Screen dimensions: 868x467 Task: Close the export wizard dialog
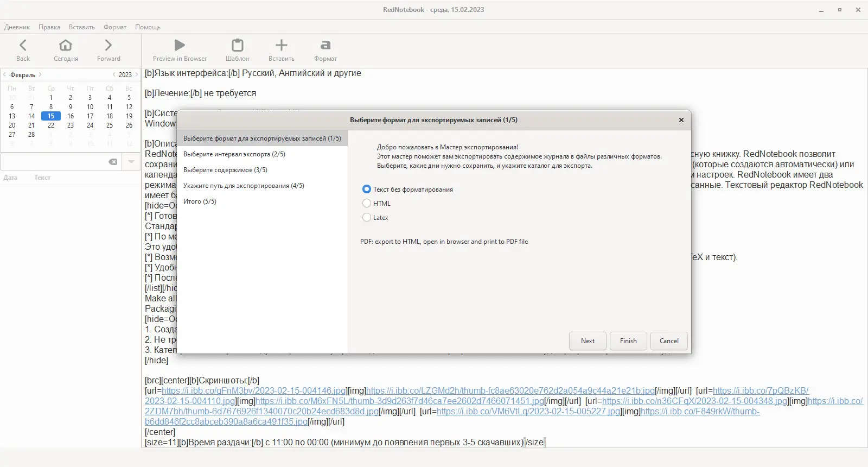[681, 120]
